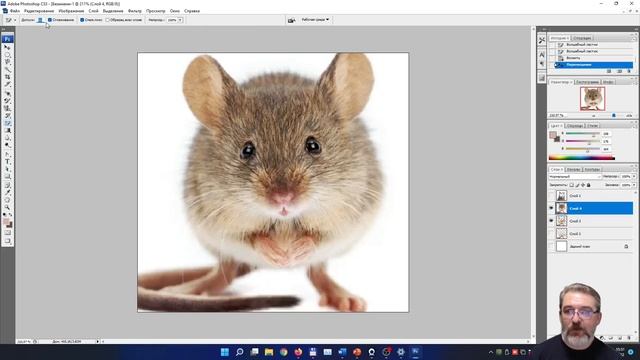Screen dimensions: 640x360
Task: Toggle Lock transparent pixels box
Action: pos(571,185)
